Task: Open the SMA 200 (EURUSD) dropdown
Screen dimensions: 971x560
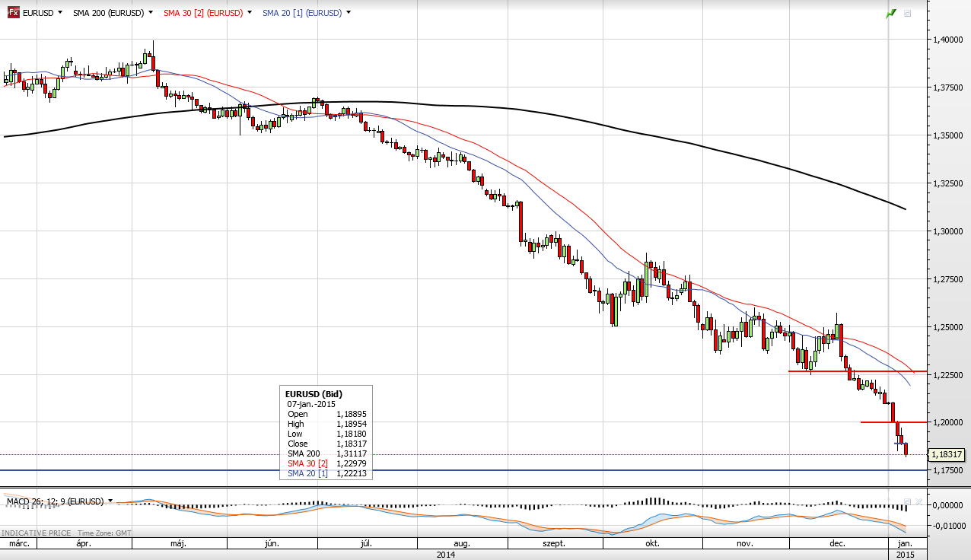Action: click(x=151, y=14)
